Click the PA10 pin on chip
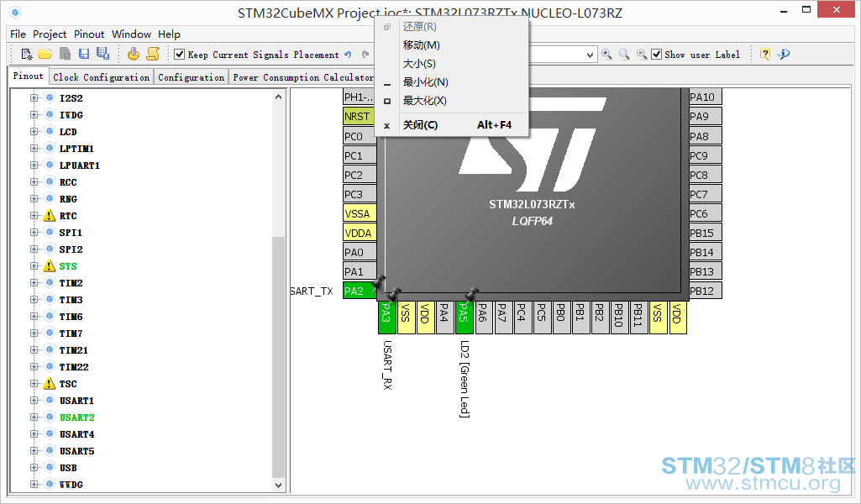This screenshot has width=861, height=504. tap(705, 97)
